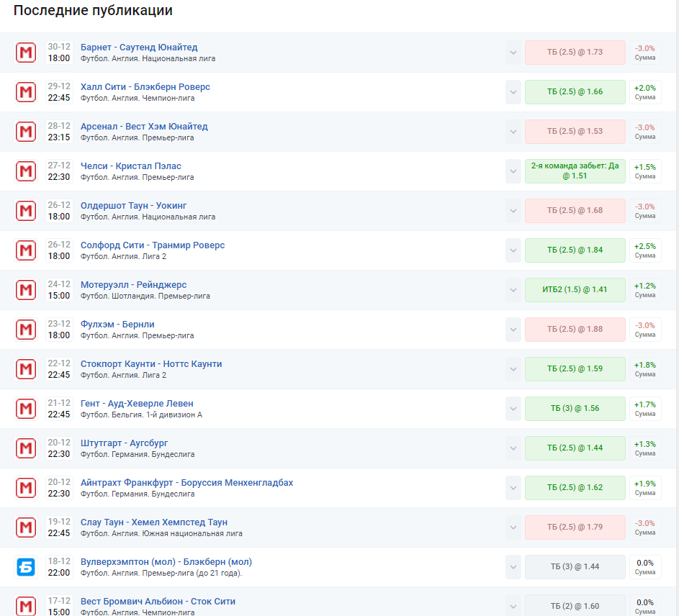The width and height of the screenshot is (679, 616).
Task: Click the blue Б bookmaker icon beside Вулверхэмптон (мол)
Action: pos(26,567)
